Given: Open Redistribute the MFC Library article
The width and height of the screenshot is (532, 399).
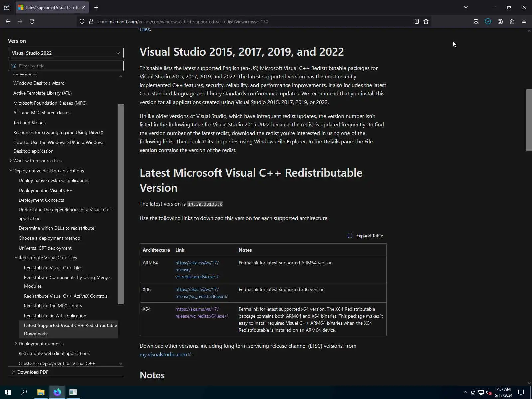Looking at the screenshot, I should (x=53, y=306).
